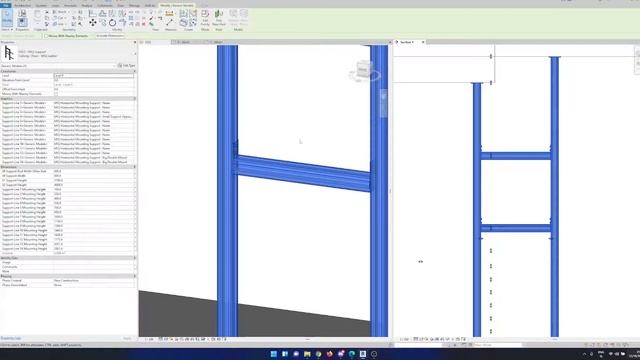Screen dimensions: 640x360
Task: Close the Properties palette
Action: (135, 42)
